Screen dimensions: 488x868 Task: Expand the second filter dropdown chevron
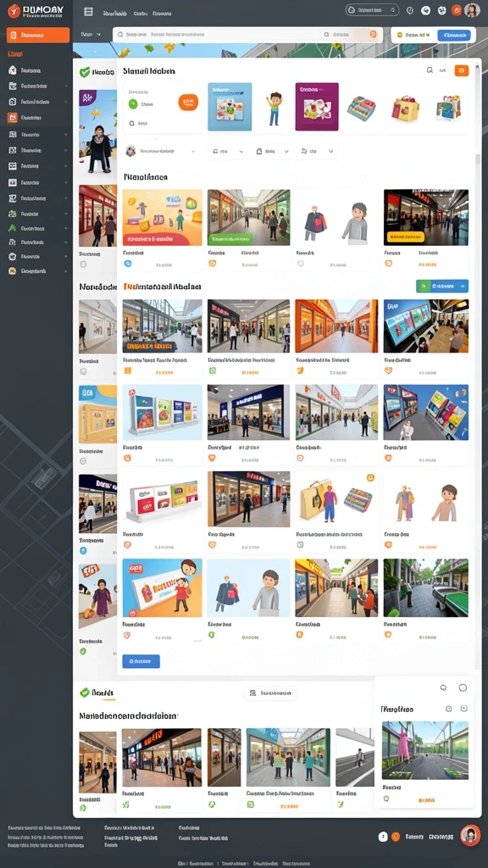(x=287, y=151)
